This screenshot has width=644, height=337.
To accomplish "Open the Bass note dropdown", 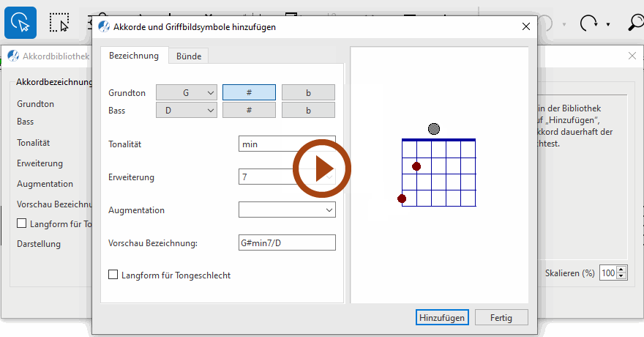I will click(187, 110).
